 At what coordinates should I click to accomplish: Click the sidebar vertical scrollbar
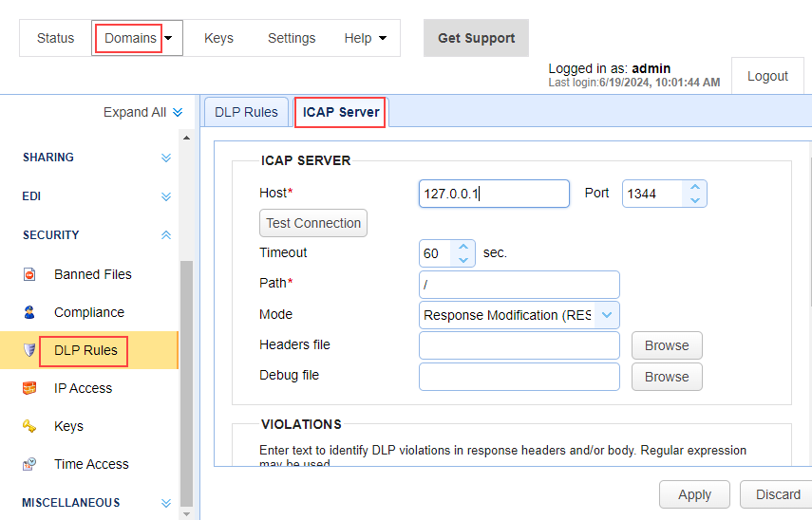tap(186, 380)
